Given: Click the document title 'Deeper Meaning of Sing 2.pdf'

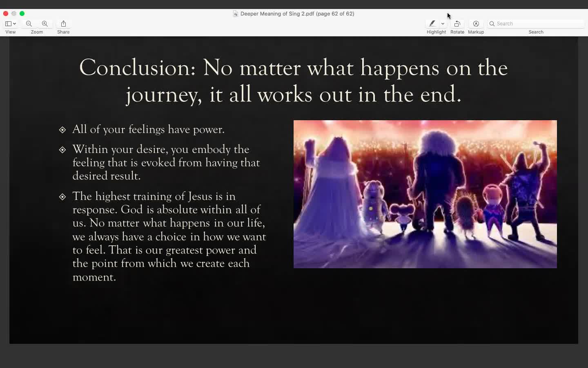Looking at the screenshot, I should point(277,14).
